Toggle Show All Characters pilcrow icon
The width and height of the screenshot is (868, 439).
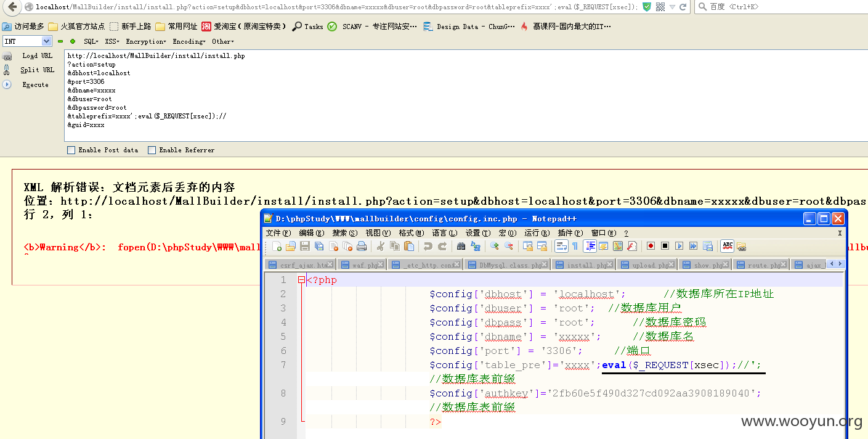pyautogui.click(x=575, y=246)
